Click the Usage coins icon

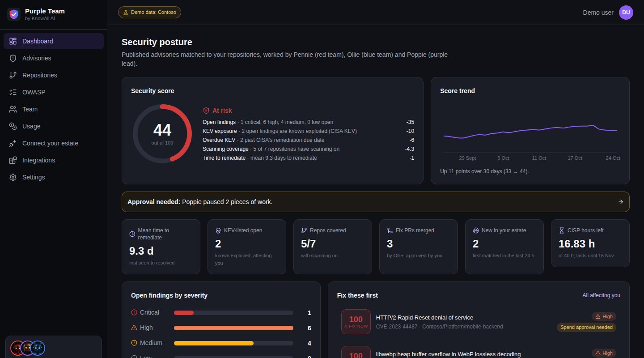point(13,126)
